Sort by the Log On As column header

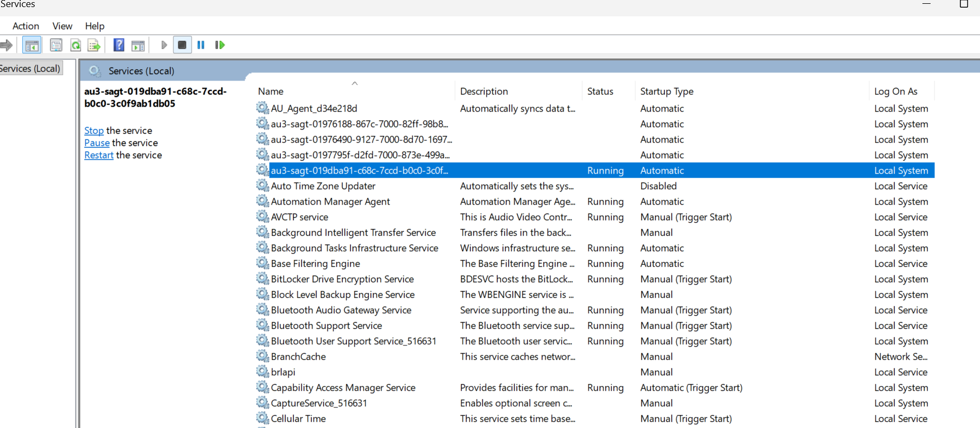(x=896, y=91)
